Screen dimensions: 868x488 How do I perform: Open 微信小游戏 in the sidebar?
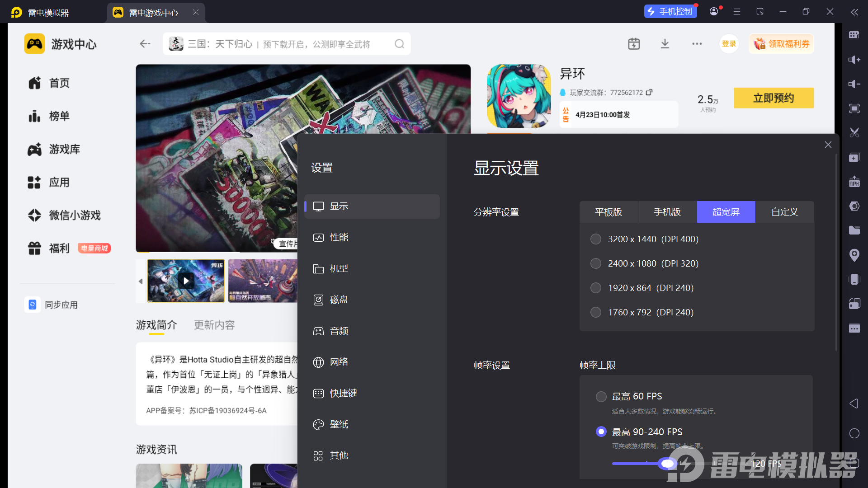point(64,216)
